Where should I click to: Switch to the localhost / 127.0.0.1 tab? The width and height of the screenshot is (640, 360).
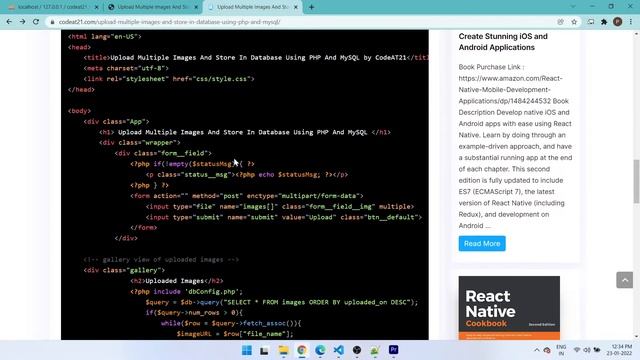pos(51,7)
